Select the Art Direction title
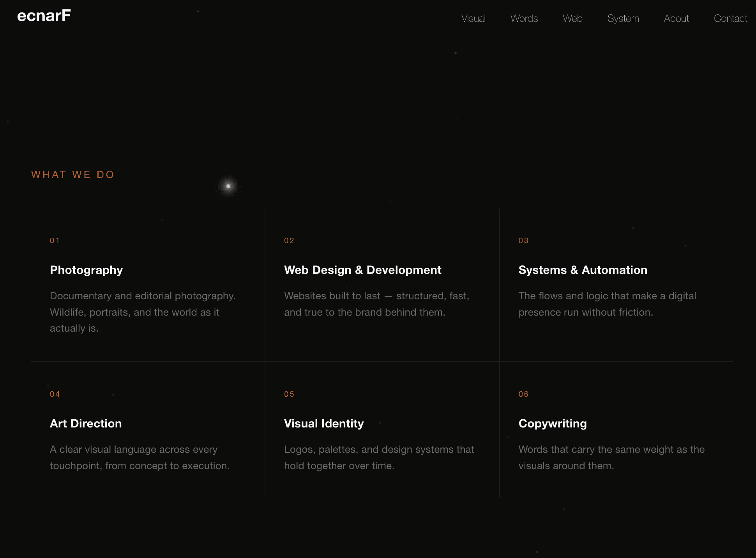 tap(86, 424)
